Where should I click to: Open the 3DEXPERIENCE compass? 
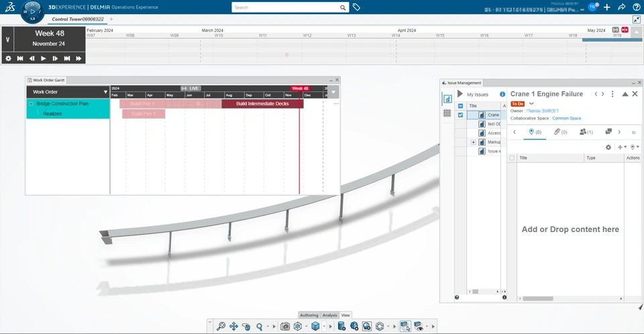32,12
